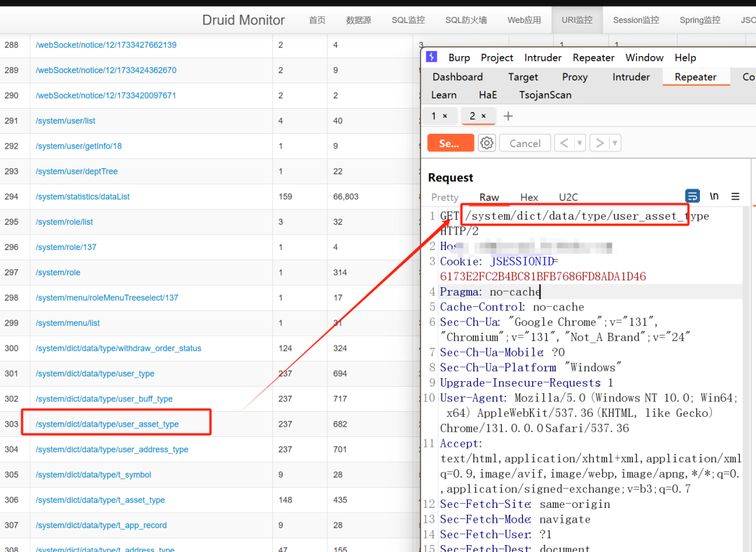Open Druid Spring监控 nav item
Viewport: 756px width, 552px height.
(699, 20)
